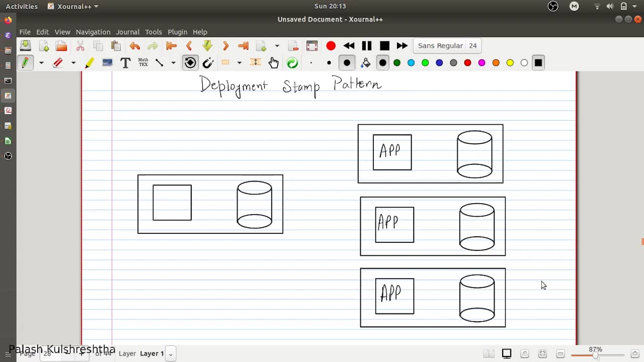Select the Hand scroll tool
This screenshot has width=644, height=362.
coord(274,63)
